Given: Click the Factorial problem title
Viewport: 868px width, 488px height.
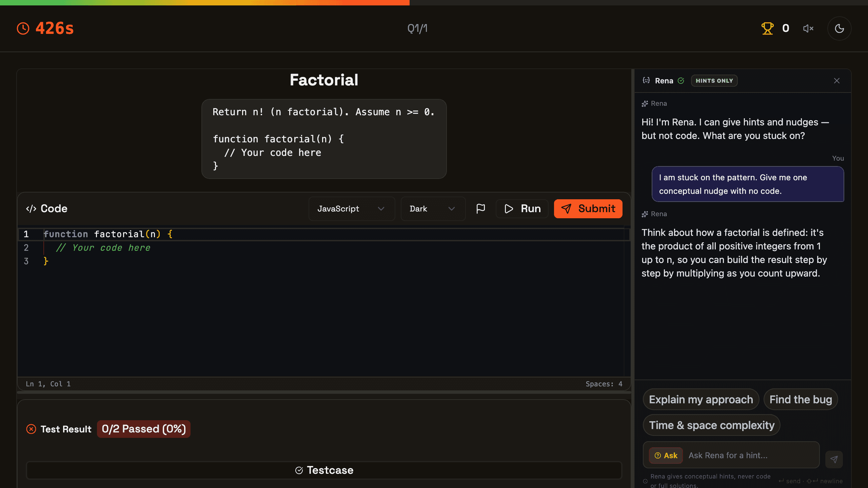Looking at the screenshot, I should 324,80.
